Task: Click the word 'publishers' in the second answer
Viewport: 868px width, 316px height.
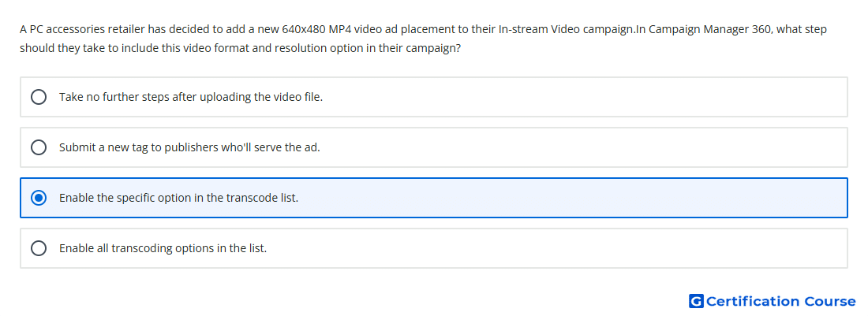Action: pos(189,148)
